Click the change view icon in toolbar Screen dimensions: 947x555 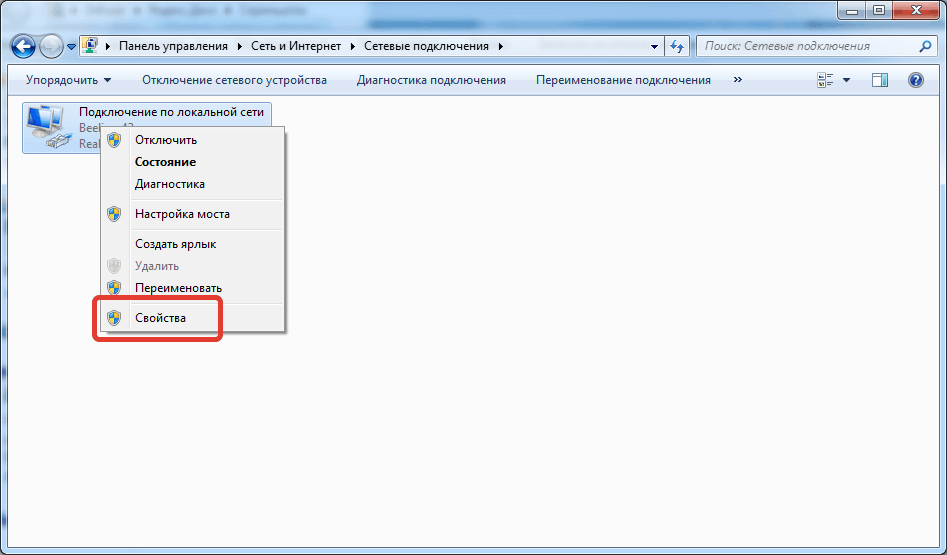tap(826, 80)
